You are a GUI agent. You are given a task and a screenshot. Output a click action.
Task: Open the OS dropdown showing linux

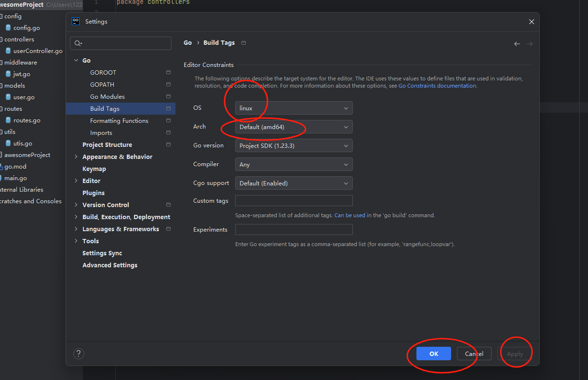[294, 108]
